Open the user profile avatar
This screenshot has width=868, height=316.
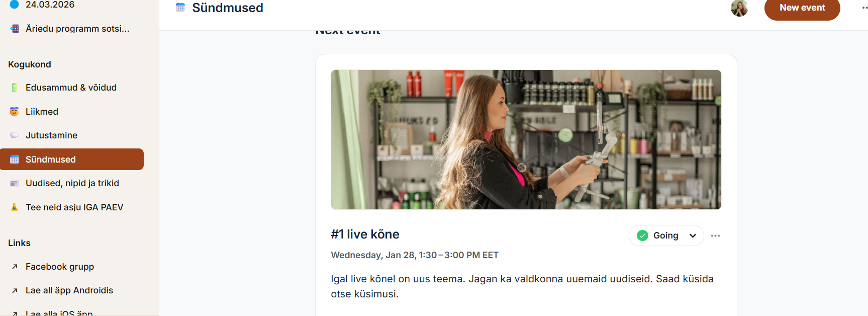point(739,8)
